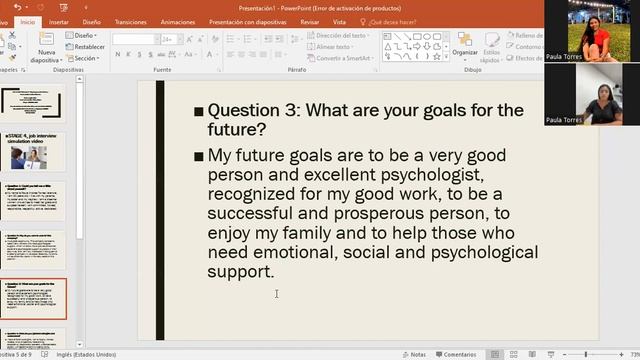Select the oval shape in the gallery
This screenshot has width=640, height=360.
427,37
